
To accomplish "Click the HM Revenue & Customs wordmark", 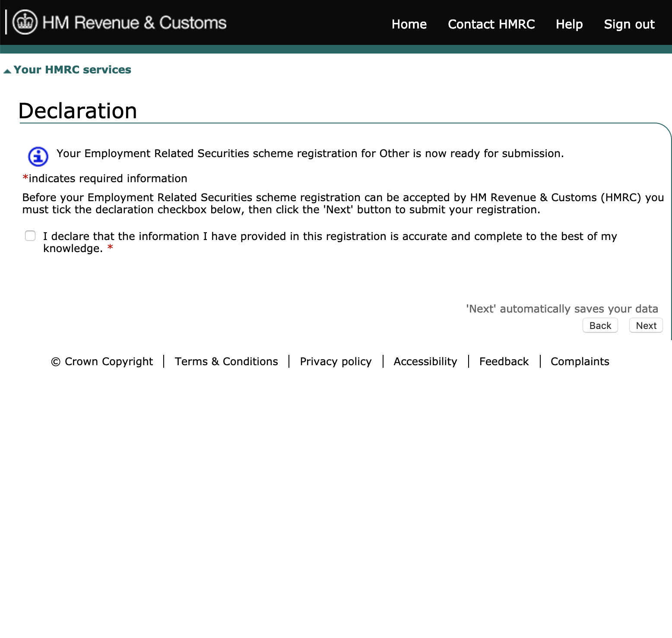I will [x=134, y=22].
